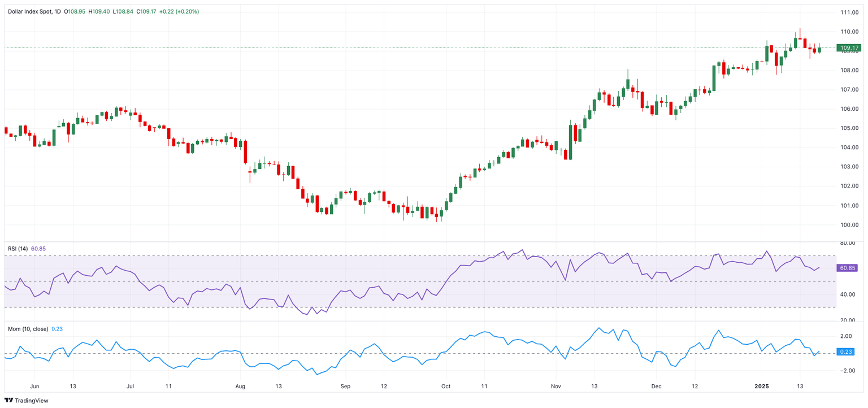Click the Aug label on the time axis
This screenshot has width=868, height=408.
[240, 387]
